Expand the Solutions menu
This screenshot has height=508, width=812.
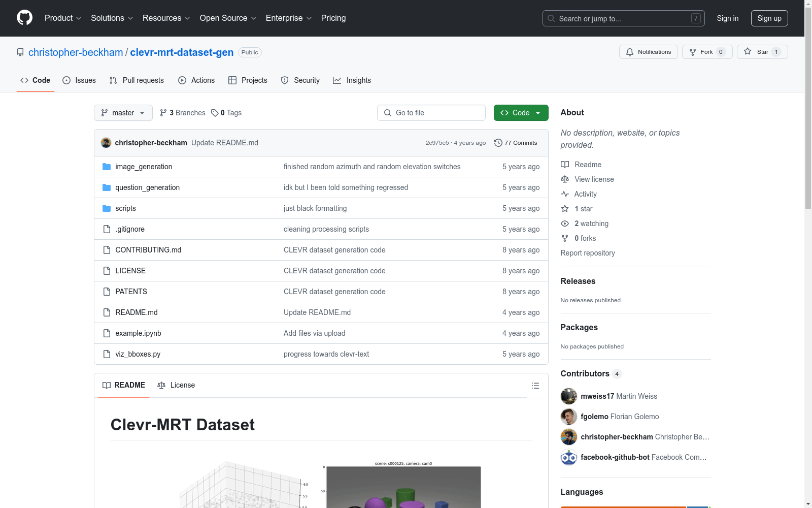click(112, 18)
